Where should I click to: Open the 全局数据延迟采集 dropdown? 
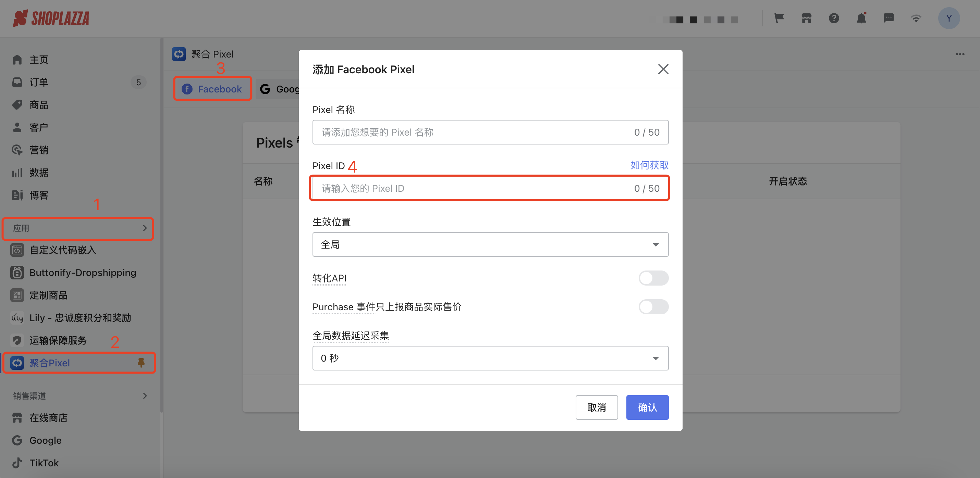[490, 358]
